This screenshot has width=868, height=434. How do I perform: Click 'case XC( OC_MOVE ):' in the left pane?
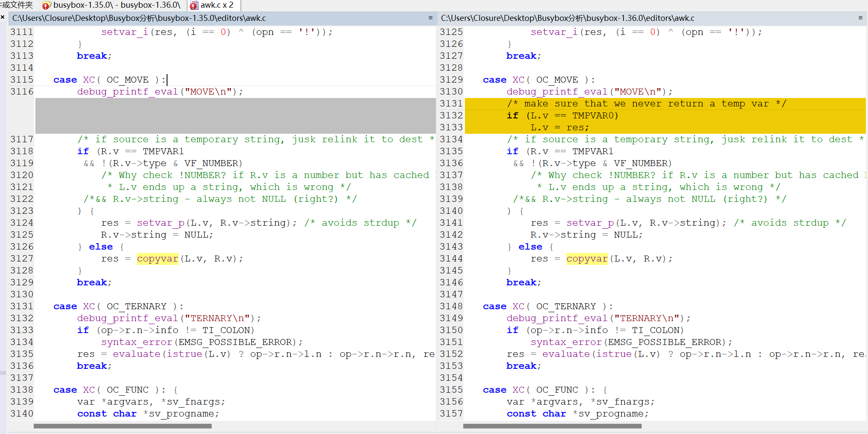click(110, 80)
